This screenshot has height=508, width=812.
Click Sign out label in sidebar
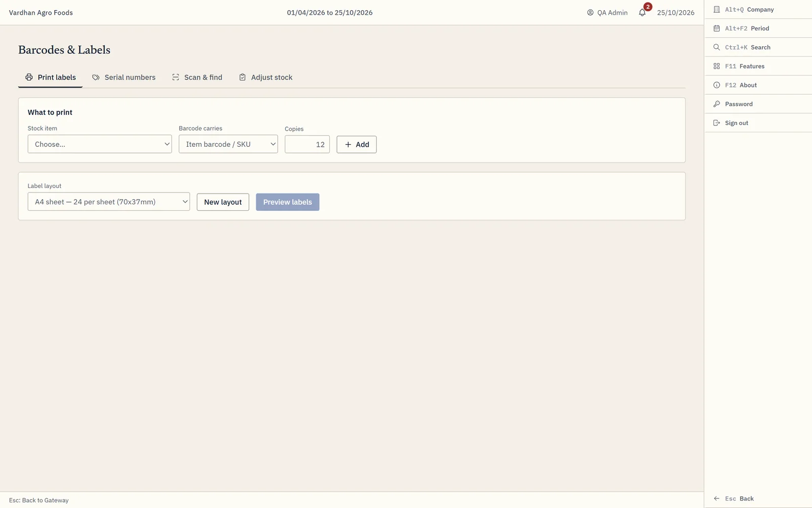[736, 123]
